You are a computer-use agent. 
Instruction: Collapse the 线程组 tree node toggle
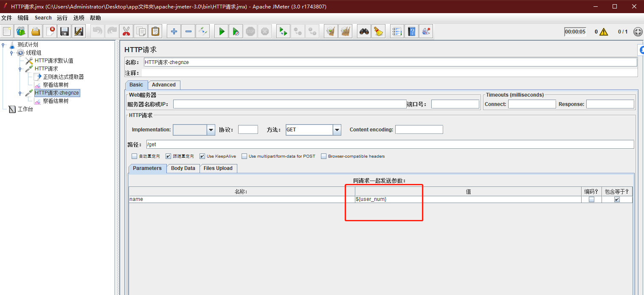coord(11,53)
